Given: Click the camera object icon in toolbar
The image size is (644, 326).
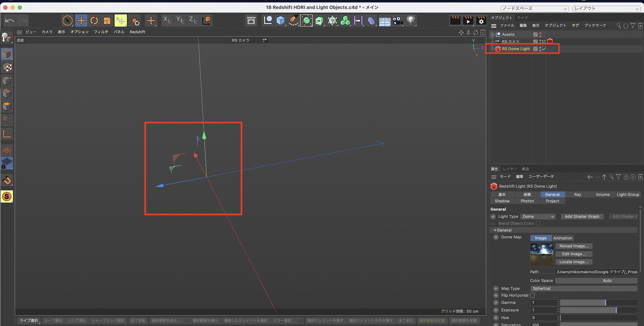Looking at the screenshot, I should point(397,21).
